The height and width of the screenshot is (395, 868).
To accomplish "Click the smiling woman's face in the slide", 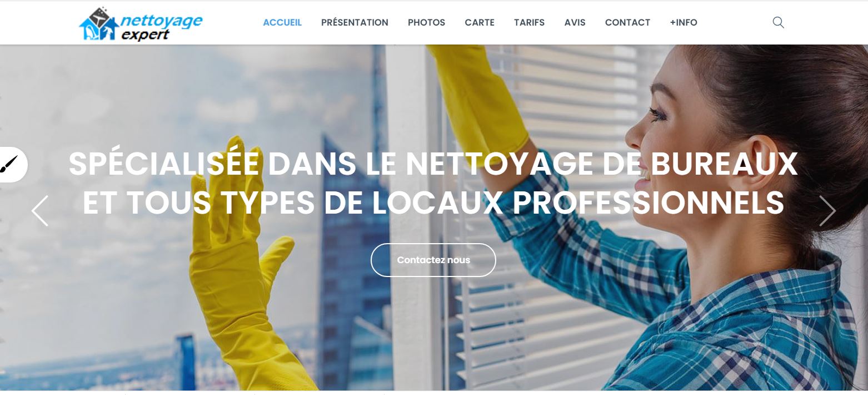I will click(661, 139).
